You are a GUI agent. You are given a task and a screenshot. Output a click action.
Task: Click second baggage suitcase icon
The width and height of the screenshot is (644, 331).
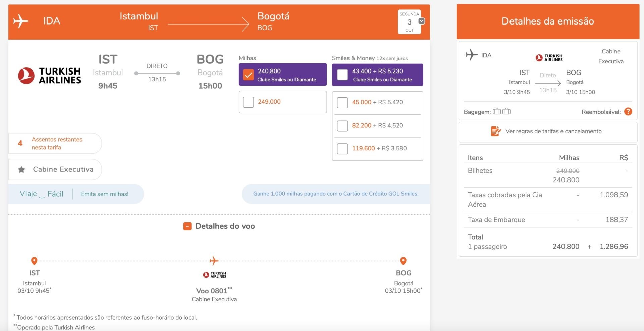pos(506,111)
